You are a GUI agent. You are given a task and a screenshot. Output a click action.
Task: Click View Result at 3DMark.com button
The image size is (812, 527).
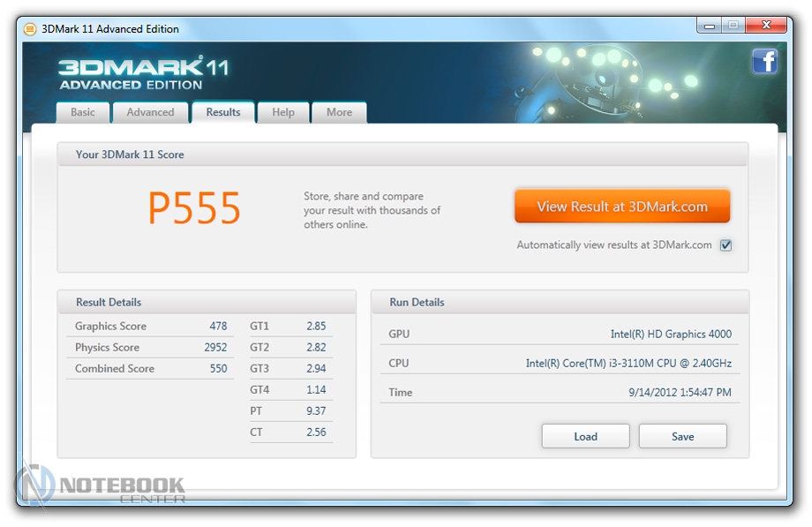click(x=622, y=207)
